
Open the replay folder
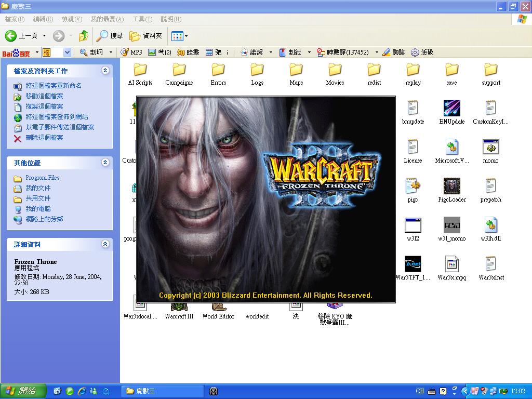click(413, 70)
